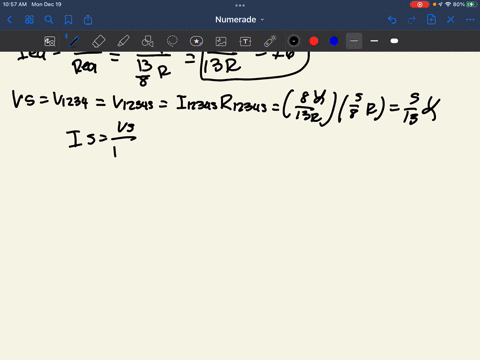Tap the time in status bar

15,4
